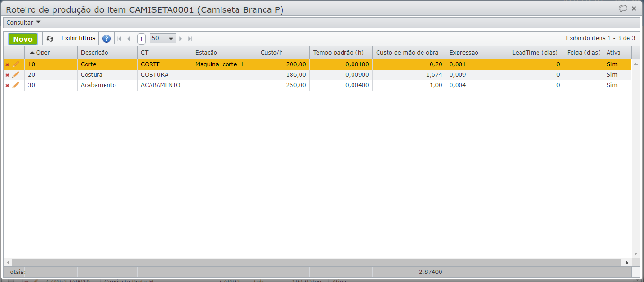Sort by Custo de mão de obra header
Viewport: 644px width, 282px height.
coord(409,53)
